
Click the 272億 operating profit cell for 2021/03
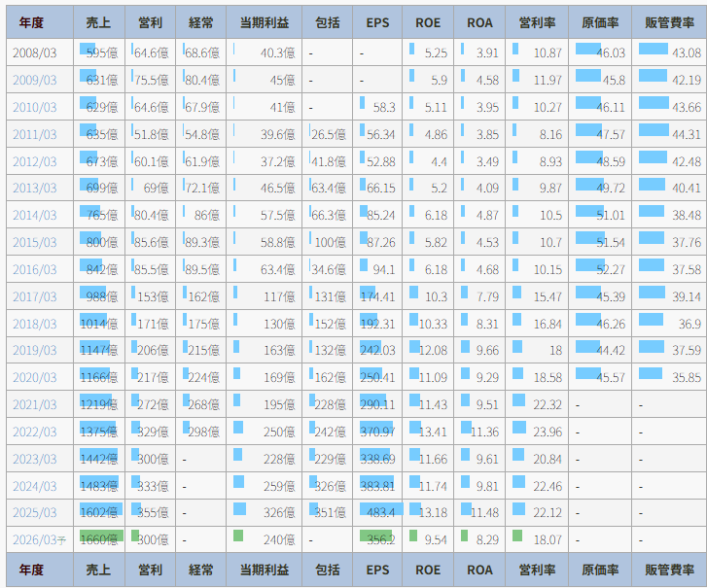(x=151, y=404)
